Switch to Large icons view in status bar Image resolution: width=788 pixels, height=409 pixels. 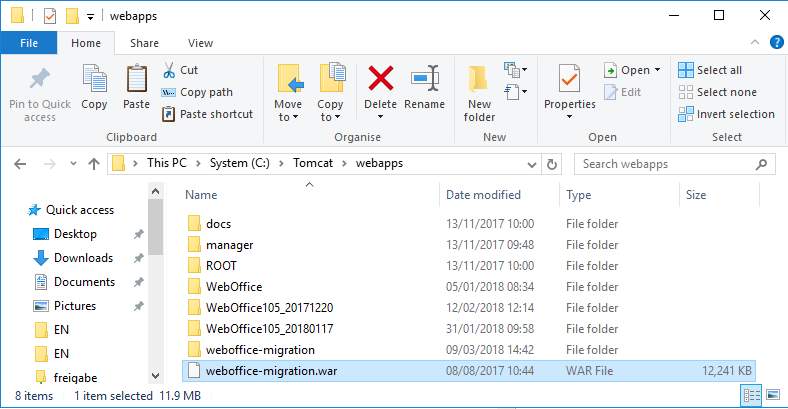773,395
